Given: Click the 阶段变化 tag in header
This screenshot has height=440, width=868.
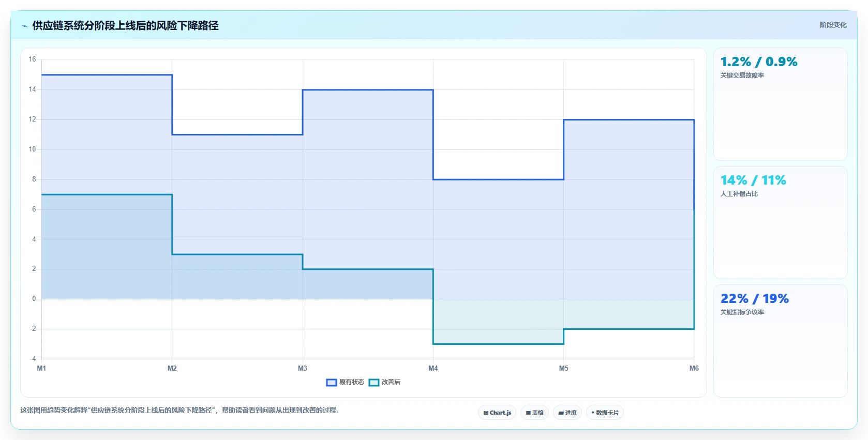Looking at the screenshot, I should (833, 25).
